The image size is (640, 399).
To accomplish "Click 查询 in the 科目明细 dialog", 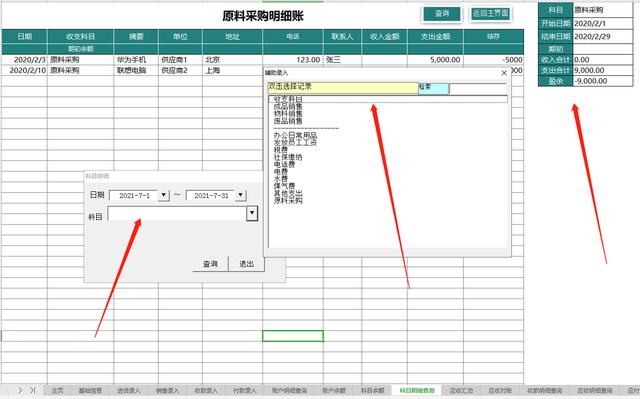I will [210, 264].
